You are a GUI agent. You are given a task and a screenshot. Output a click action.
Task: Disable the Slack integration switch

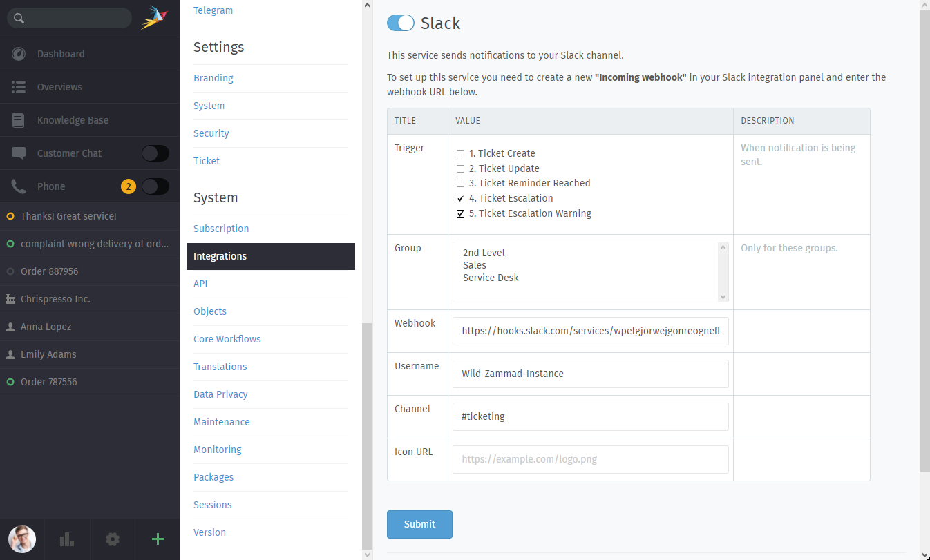click(x=401, y=23)
